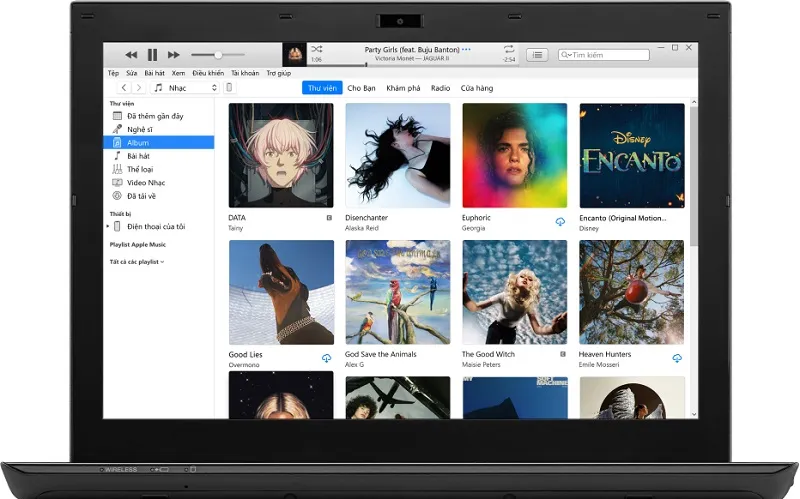Open Heaven Hunters album cover
Screen dimensions: 800x499
632,292
